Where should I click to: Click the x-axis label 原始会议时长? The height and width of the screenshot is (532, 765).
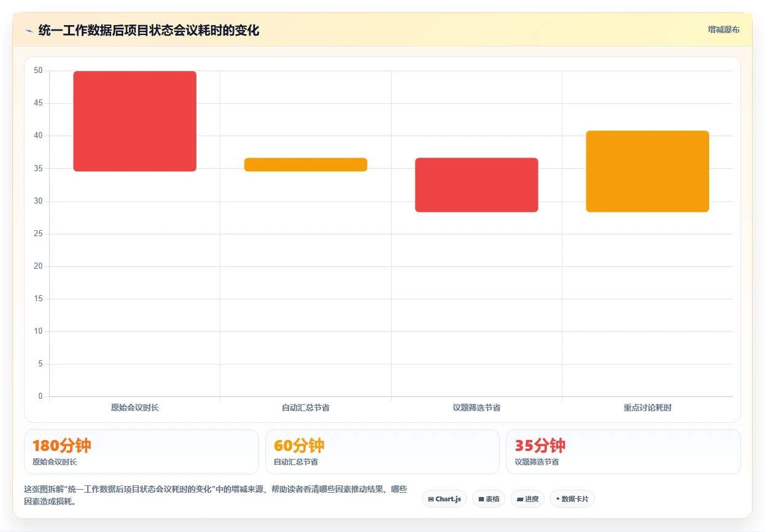coord(134,407)
